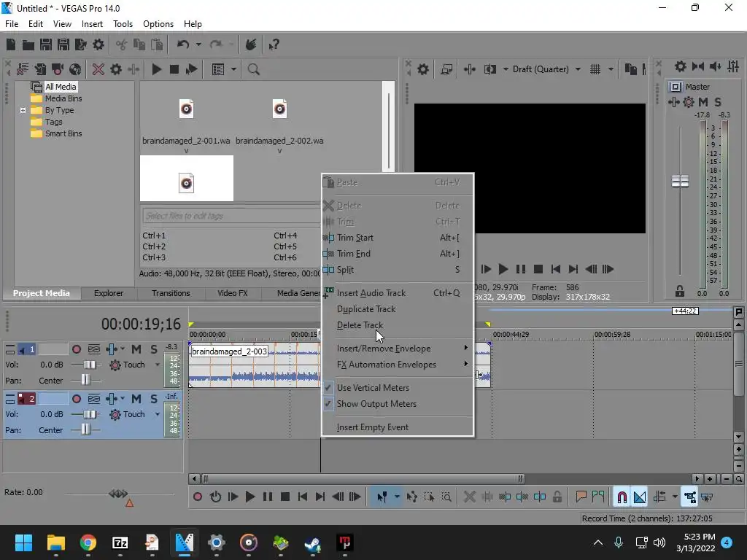Start preview in Project Media toolbar
This screenshot has height=560, width=747.
[156, 69]
